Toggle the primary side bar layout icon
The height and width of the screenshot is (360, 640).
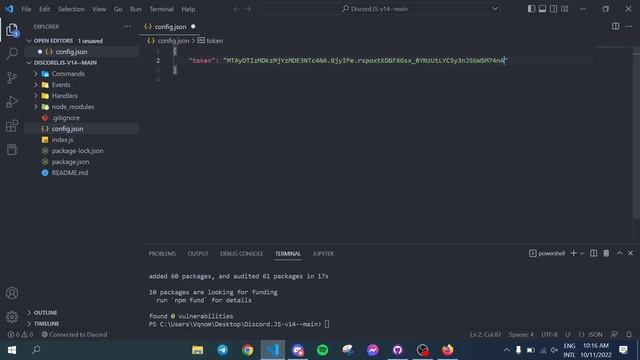(531, 9)
